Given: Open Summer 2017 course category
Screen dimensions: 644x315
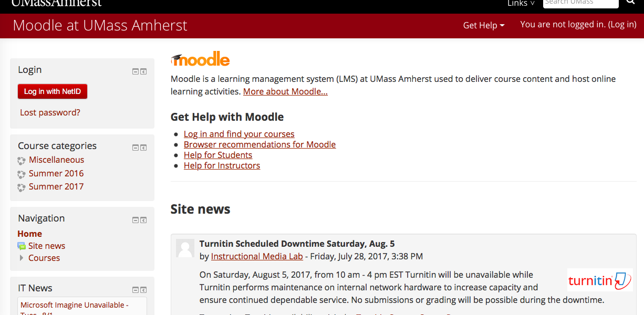Looking at the screenshot, I should point(56,186).
